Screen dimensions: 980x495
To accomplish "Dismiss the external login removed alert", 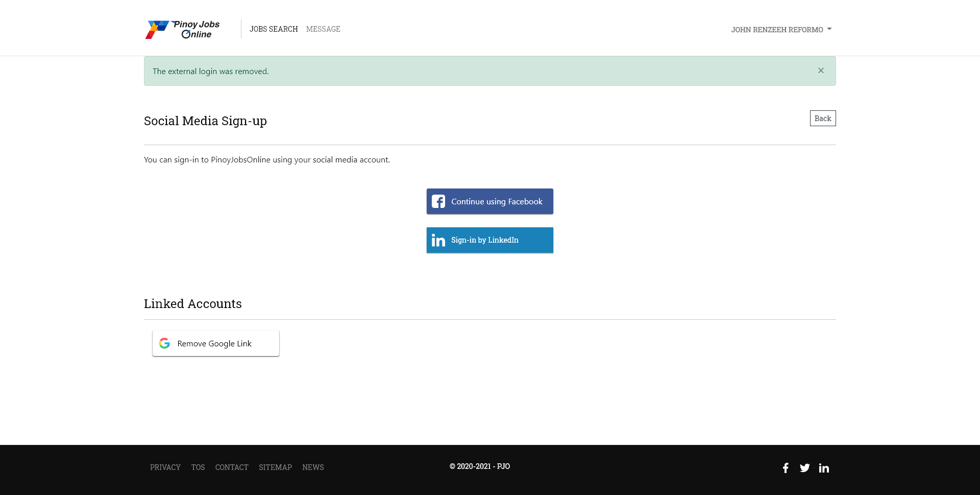I will (821, 70).
